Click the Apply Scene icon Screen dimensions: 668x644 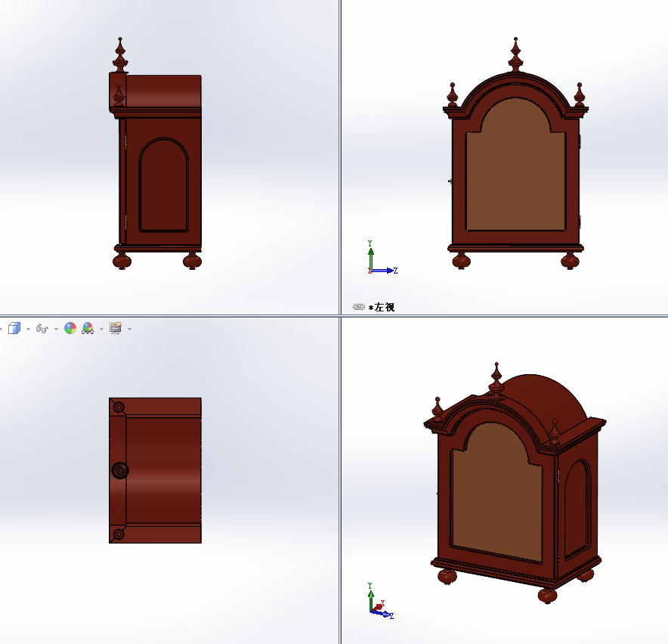[88, 328]
